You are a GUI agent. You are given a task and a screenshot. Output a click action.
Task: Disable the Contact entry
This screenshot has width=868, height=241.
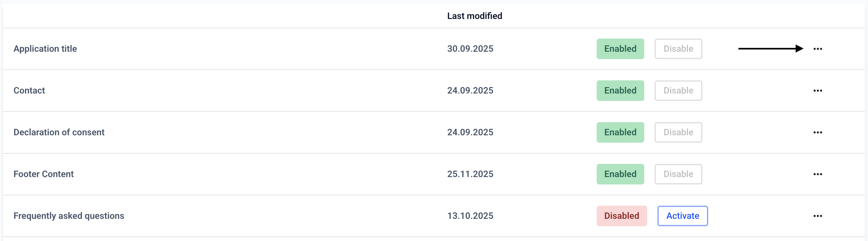[678, 91]
